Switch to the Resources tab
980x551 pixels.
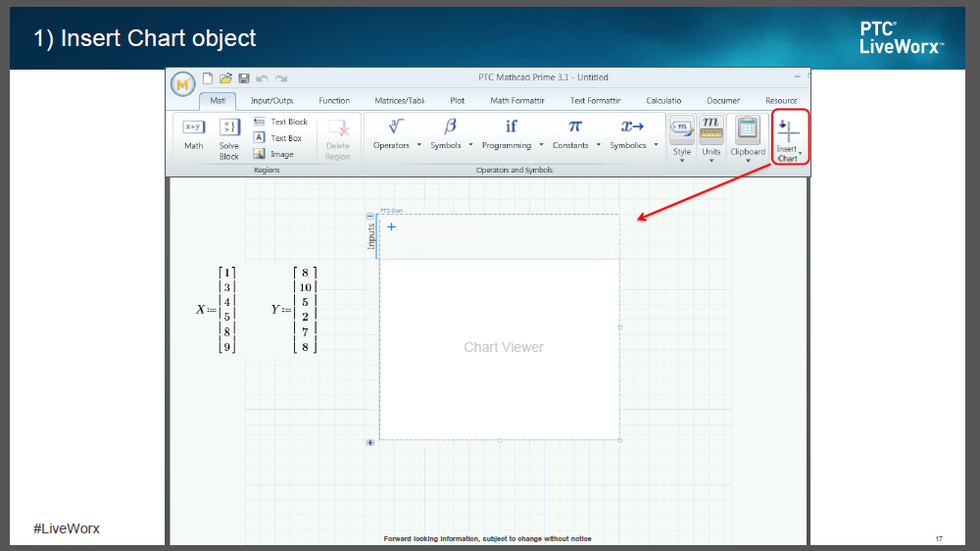coord(781,101)
